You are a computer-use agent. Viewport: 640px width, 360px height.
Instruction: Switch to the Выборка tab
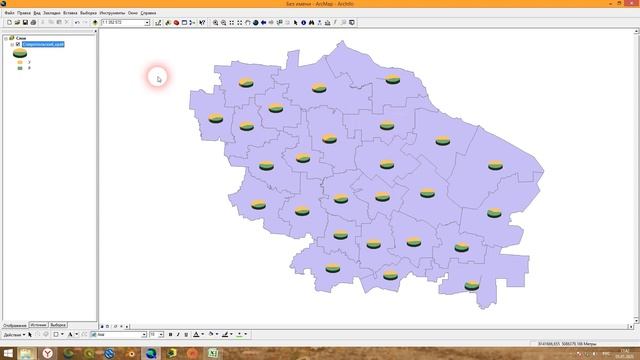coord(58,325)
